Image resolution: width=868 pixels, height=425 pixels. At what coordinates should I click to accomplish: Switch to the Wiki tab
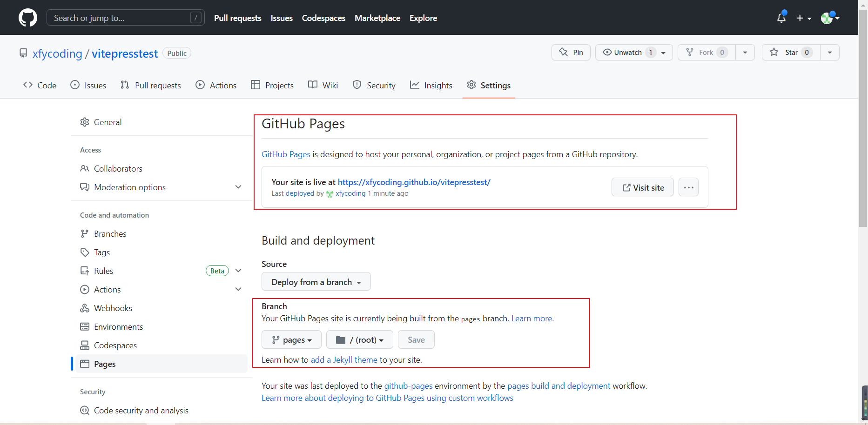[x=323, y=85]
